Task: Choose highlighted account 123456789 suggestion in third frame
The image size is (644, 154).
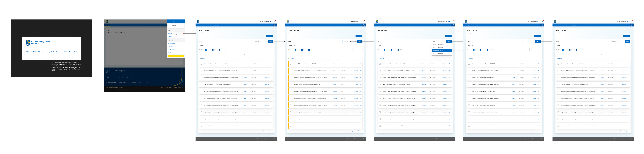Action: [442, 51]
